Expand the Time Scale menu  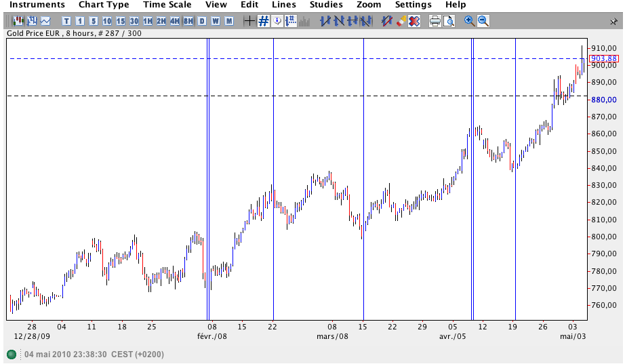[167, 5]
